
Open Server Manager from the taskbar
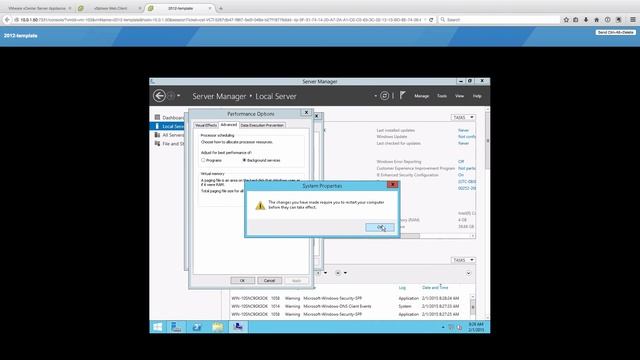[x=176, y=327]
